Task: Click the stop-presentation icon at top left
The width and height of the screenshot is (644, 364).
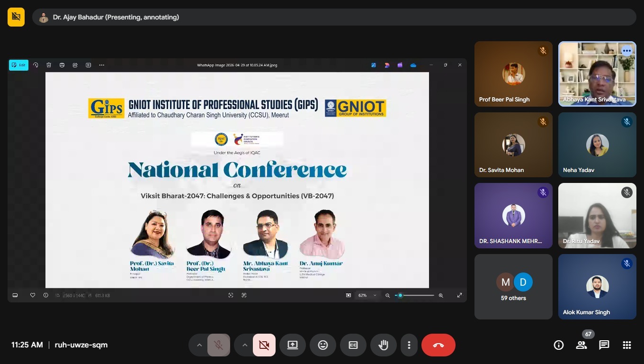Action: point(16,17)
